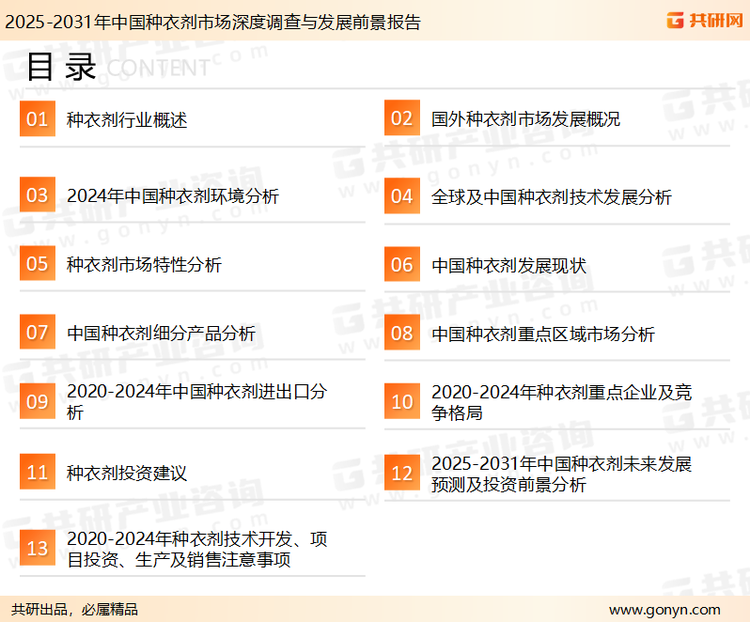Viewport: 750px width, 622px height.
Task: Click the orange 13 chapter number box
Action: (x=37, y=548)
